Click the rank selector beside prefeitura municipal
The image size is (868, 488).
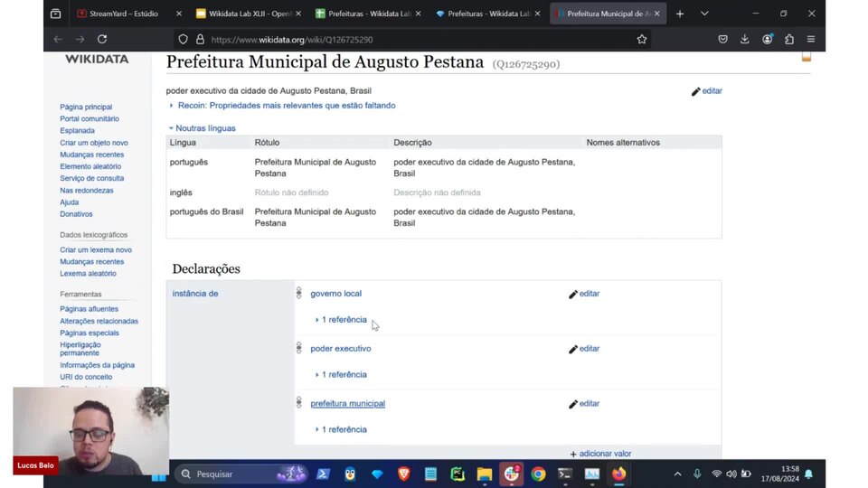(x=299, y=403)
